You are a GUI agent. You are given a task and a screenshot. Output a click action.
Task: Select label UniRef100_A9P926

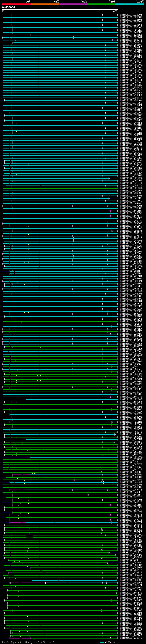(x=131, y=108)
